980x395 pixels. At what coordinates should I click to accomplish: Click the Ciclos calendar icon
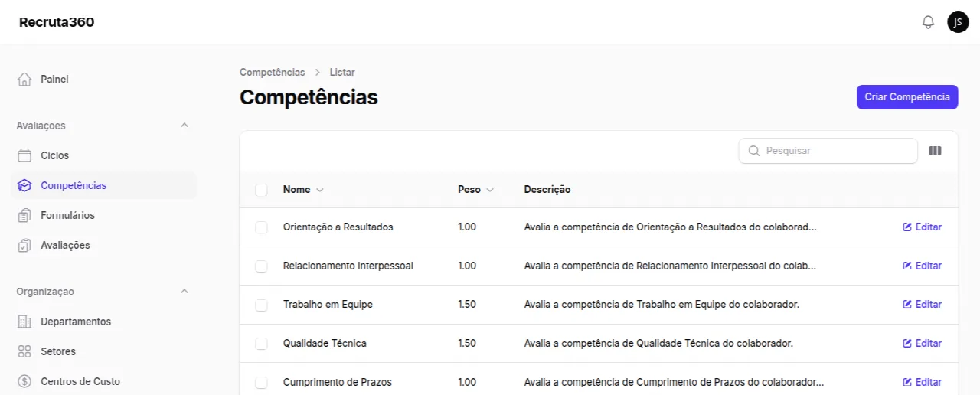pyautogui.click(x=24, y=155)
